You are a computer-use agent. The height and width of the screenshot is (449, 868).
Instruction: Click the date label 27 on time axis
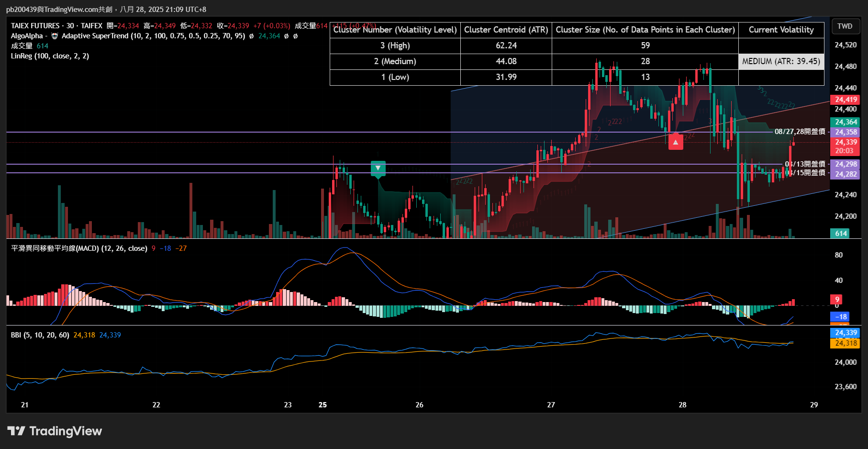[551, 405]
